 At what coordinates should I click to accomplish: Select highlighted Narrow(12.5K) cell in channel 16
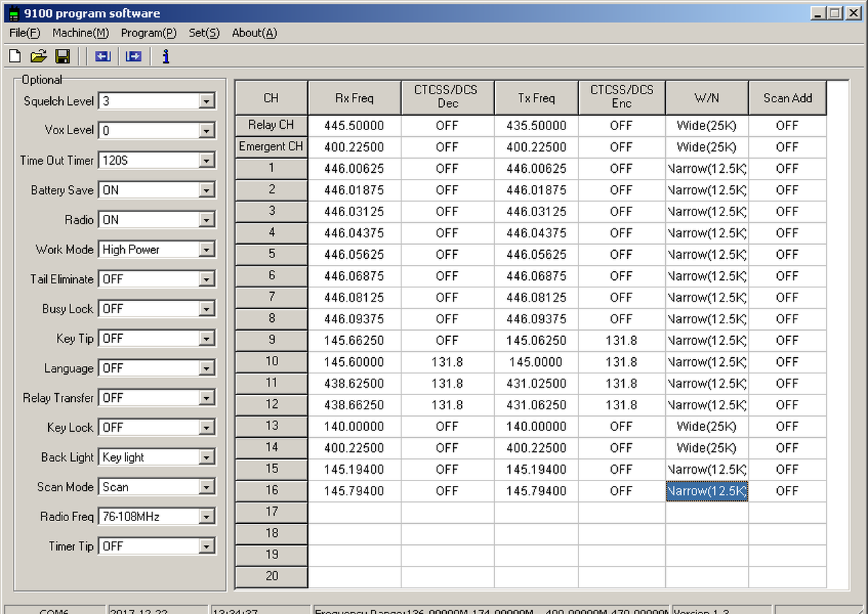pyautogui.click(x=707, y=491)
